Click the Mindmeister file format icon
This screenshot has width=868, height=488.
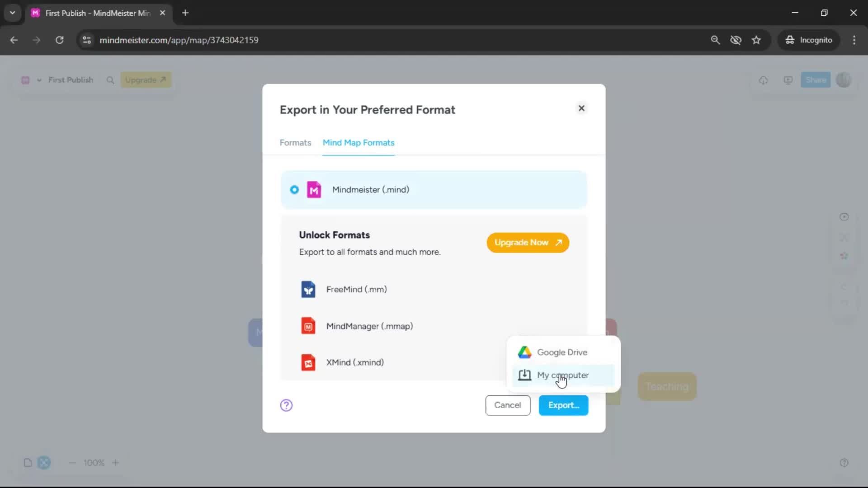click(314, 190)
